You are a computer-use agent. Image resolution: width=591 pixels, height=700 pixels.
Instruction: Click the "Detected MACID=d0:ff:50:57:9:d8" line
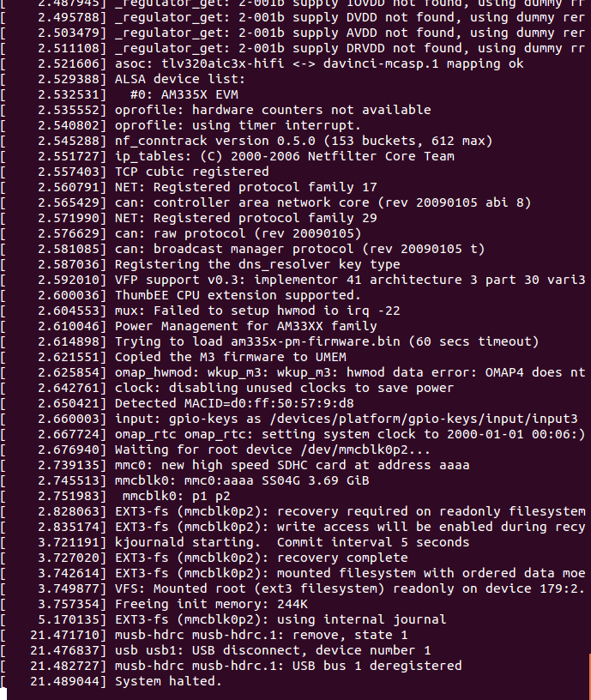click(234, 403)
